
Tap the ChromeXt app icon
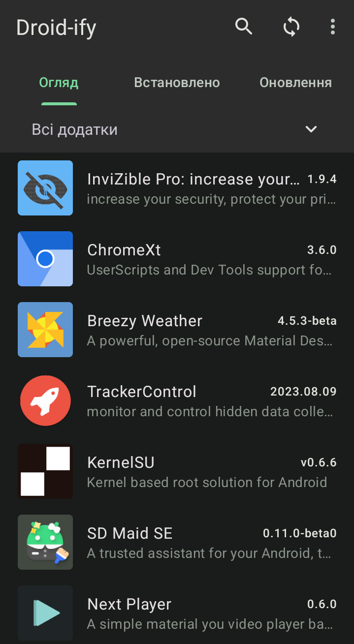[45, 259]
